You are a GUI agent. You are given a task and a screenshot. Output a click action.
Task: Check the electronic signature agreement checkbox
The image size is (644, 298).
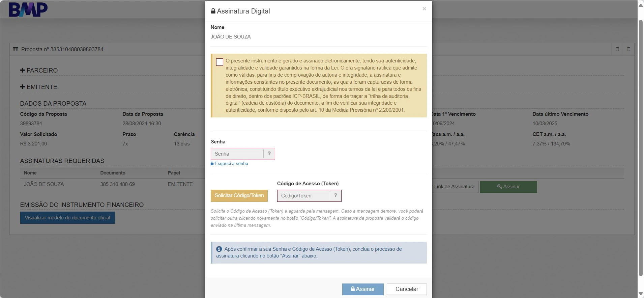[x=219, y=62]
